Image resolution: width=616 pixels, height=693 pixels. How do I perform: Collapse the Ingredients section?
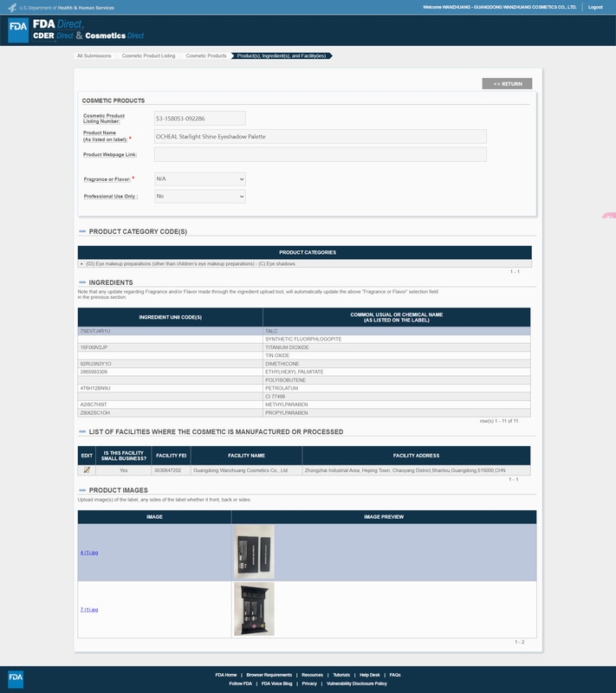[82, 282]
